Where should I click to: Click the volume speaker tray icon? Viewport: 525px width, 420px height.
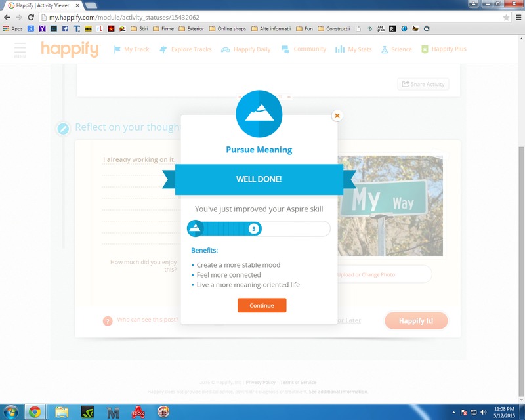483,412
